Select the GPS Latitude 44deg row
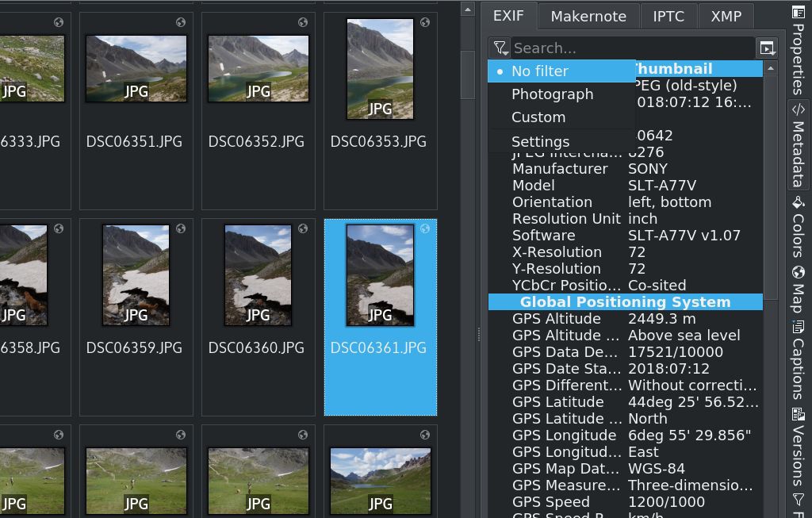 point(625,402)
